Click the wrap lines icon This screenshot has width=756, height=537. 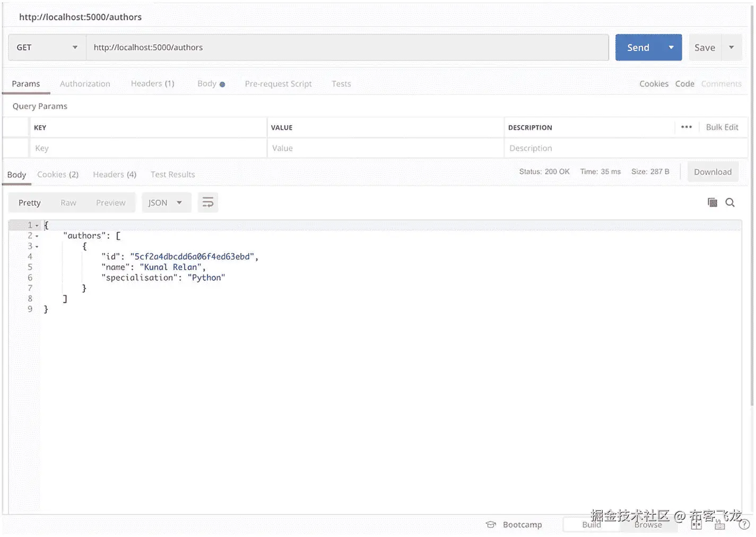pyautogui.click(x=208, y=203)
